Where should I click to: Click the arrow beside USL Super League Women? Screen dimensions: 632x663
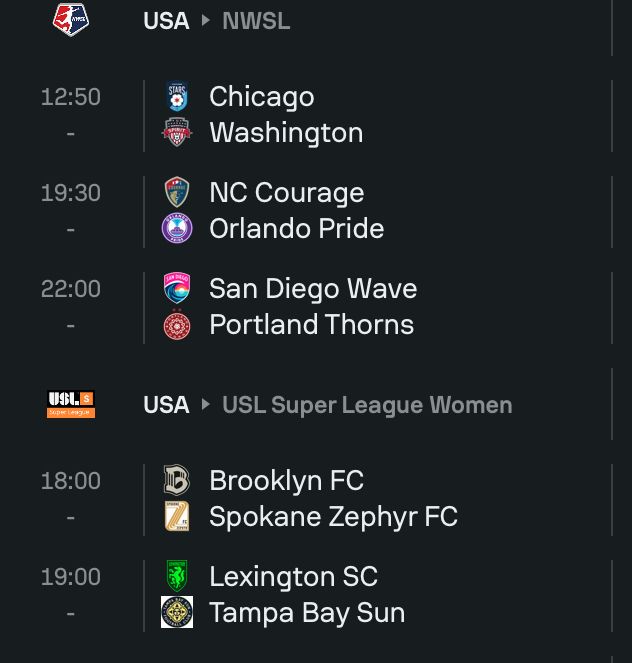[205, 404]
